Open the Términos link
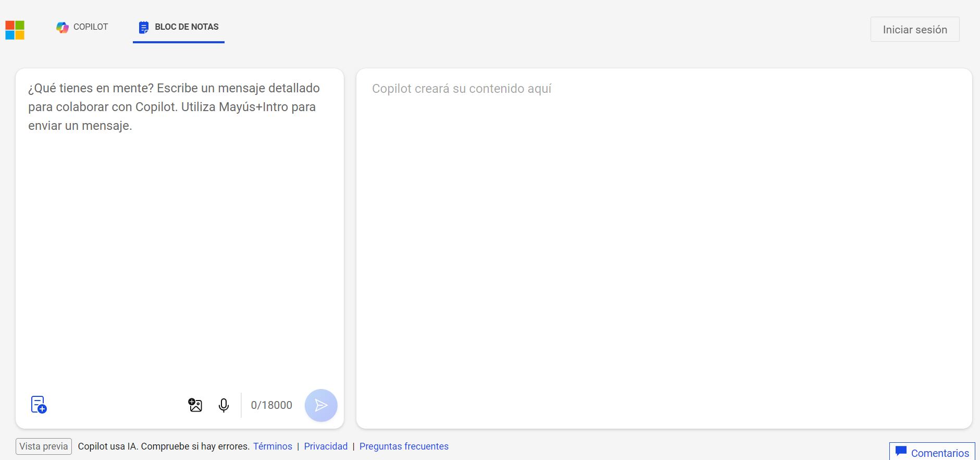980x460 pixels. 272,446
